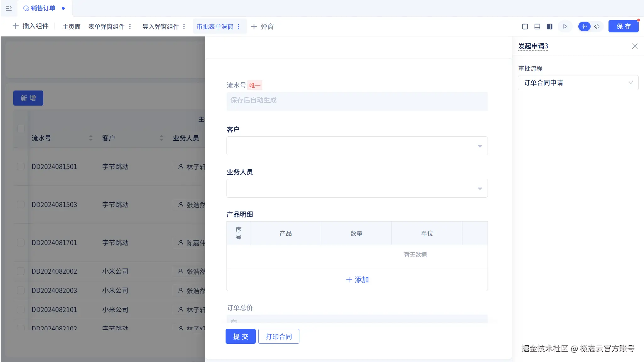
Task: Open 审批流程 订单合同申请 dropdown
Action: 578,83
